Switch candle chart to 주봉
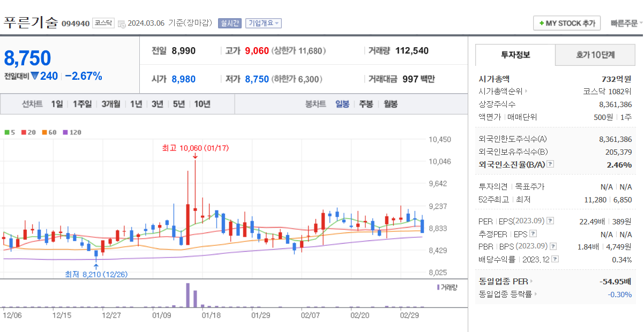 click(366, 104)
